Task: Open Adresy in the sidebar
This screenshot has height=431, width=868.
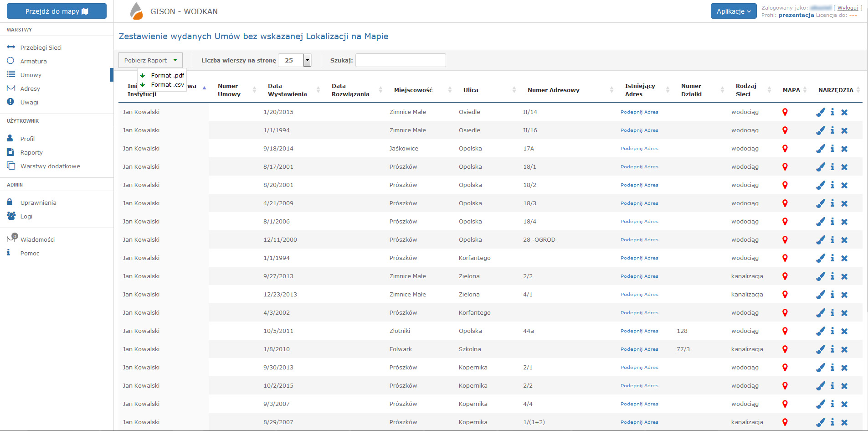Action: [x=30, y=88]
